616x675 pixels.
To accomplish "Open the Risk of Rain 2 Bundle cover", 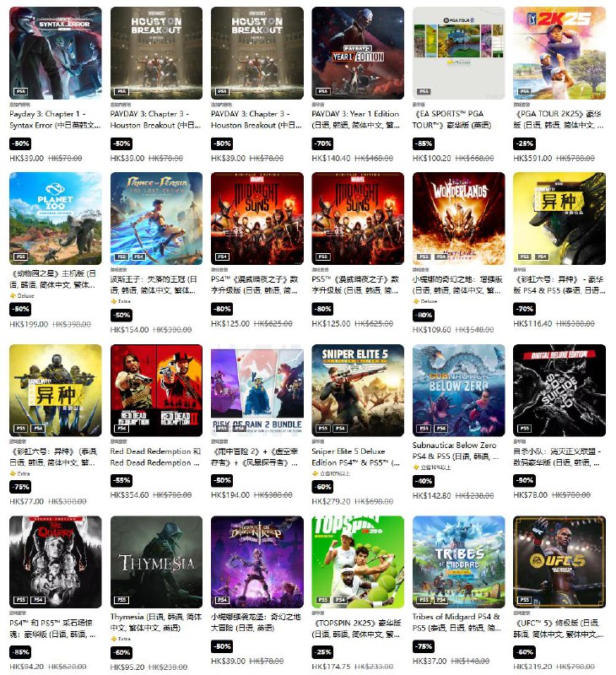I will click(257, 391).
